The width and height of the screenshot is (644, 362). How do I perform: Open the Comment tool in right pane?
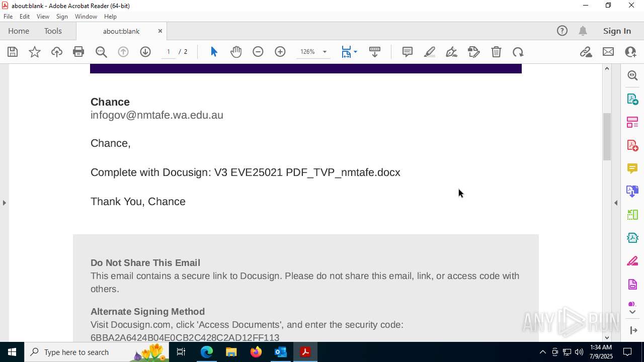pos(632,168)
